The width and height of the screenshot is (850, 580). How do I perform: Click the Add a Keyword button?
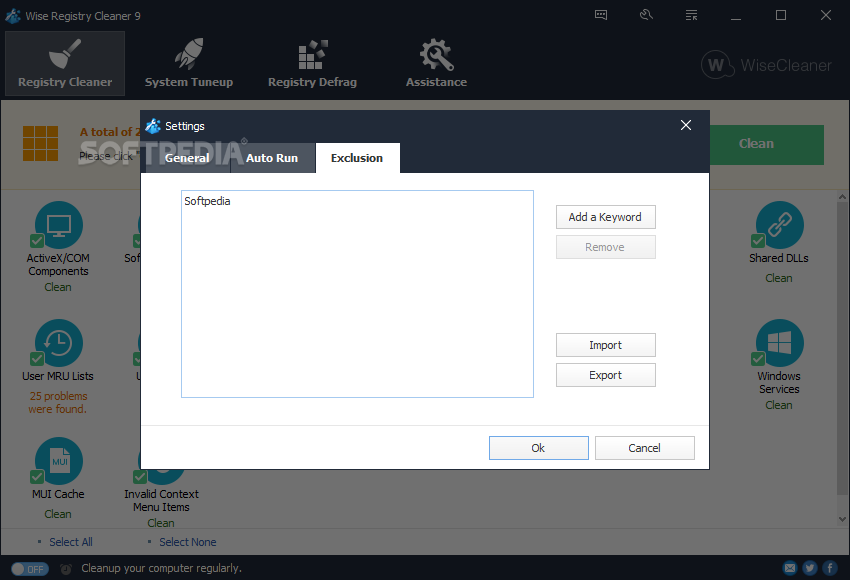pyautogui.click(x=606, y=217)
